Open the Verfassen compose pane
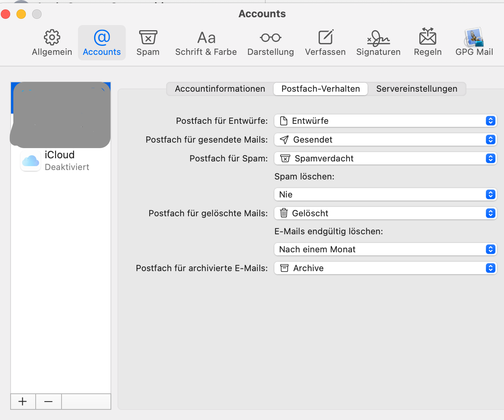 (x=325, y=43)
